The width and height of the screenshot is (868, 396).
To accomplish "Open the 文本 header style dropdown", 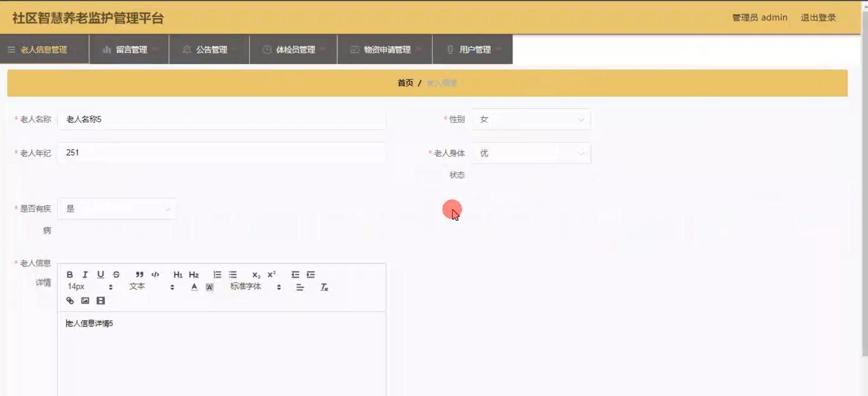I will [x=151, y=287].
